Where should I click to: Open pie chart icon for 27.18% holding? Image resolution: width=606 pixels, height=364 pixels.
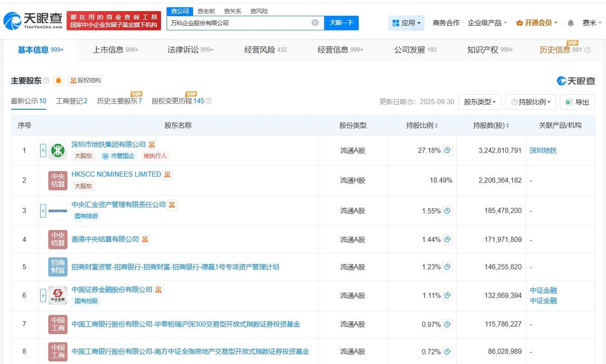[x=447, y=151]
